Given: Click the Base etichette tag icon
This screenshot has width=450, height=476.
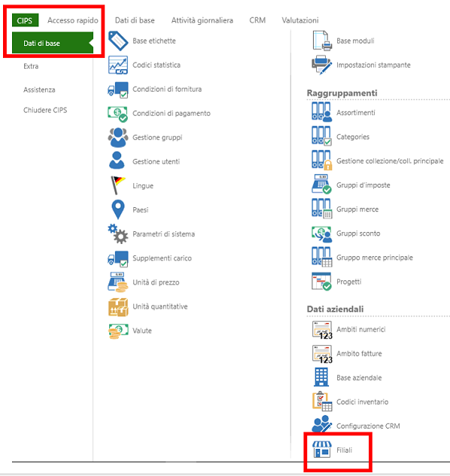Looking at the screenshot, I should (118, 41).
